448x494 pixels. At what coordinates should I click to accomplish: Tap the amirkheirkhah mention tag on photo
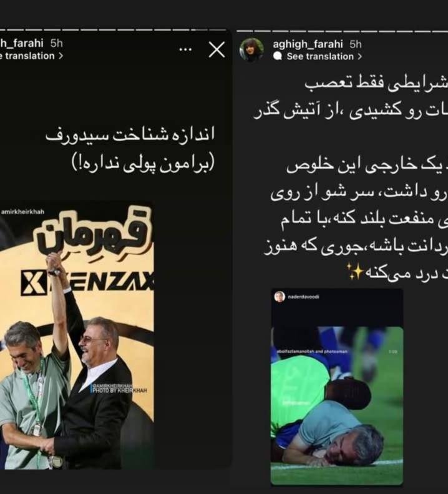(22, 212)
